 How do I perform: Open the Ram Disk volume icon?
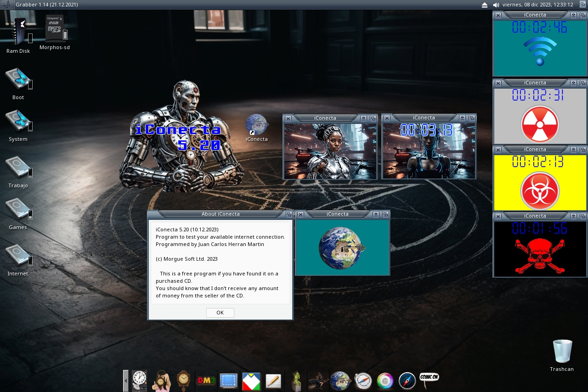(x=19, y=32)
